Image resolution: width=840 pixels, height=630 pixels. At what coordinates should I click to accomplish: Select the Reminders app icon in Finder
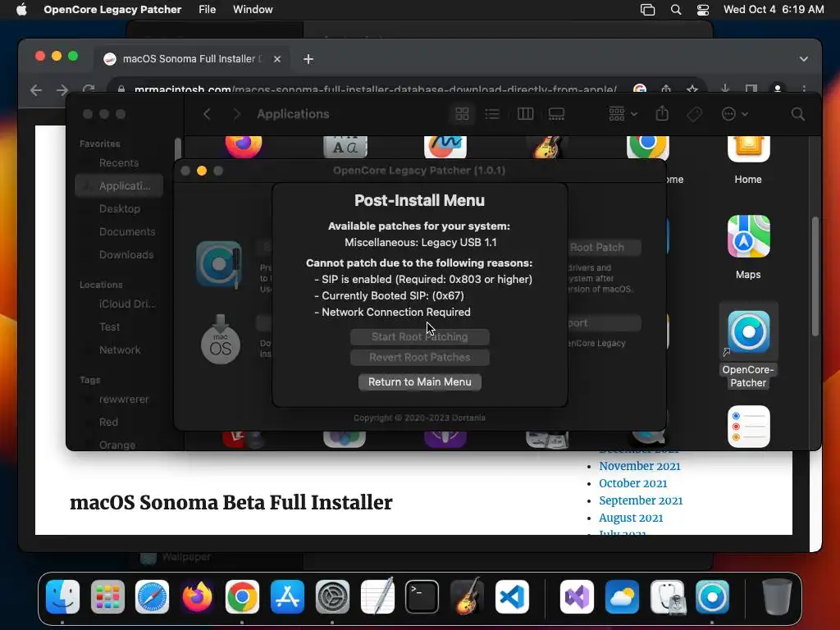pos(748,427)
